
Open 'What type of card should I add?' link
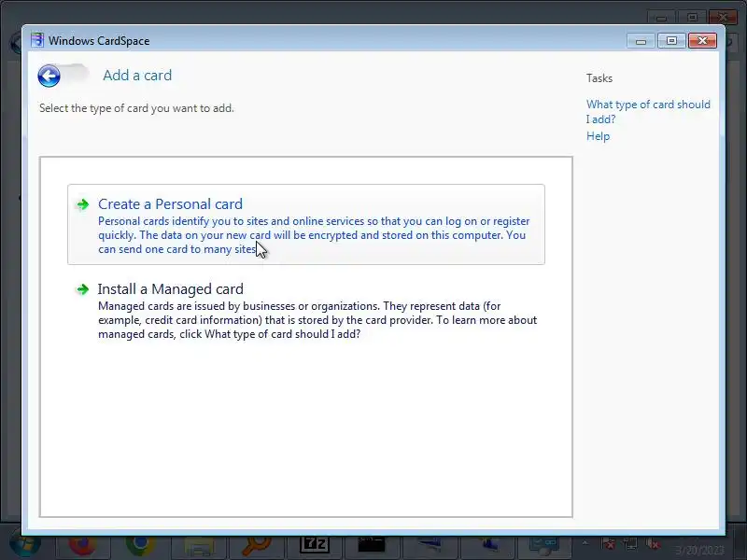[648, 111]
